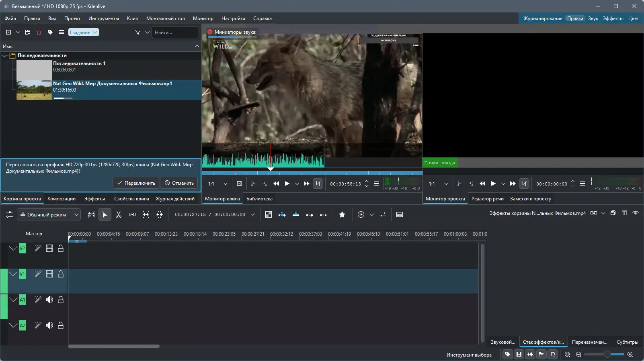Click the favorite effects star icon
Screen dimensions: 644x361
342,215
